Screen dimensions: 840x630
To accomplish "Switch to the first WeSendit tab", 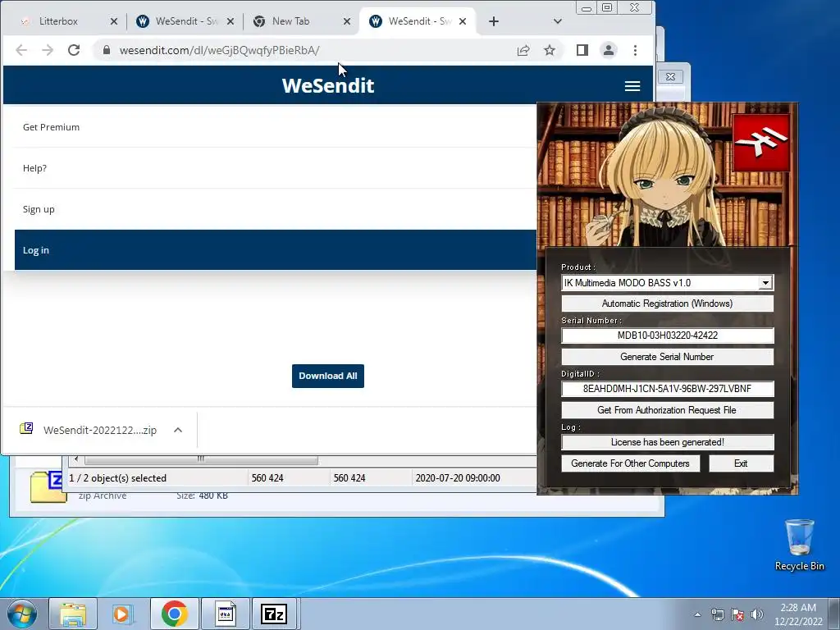I will coord(185,21).
